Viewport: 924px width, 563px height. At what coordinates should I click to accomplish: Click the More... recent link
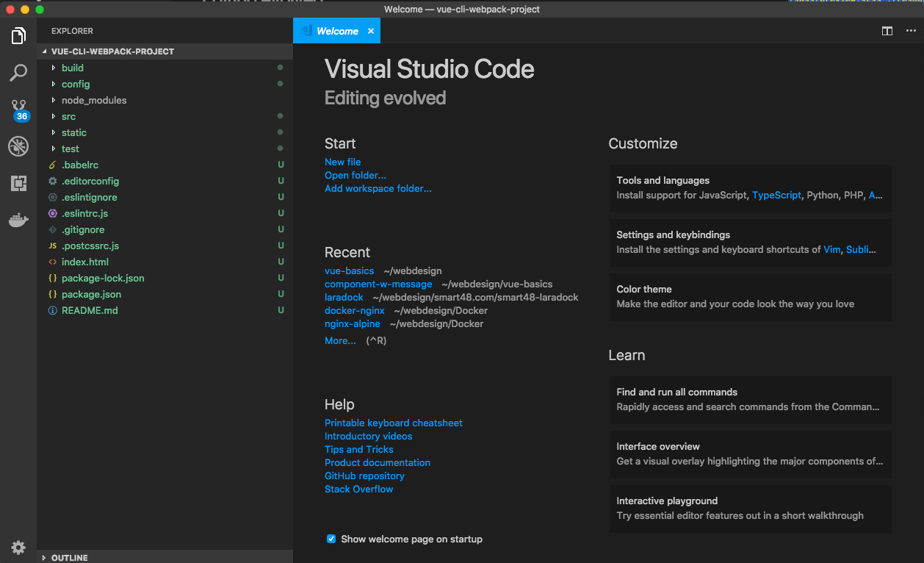(340, 340)
